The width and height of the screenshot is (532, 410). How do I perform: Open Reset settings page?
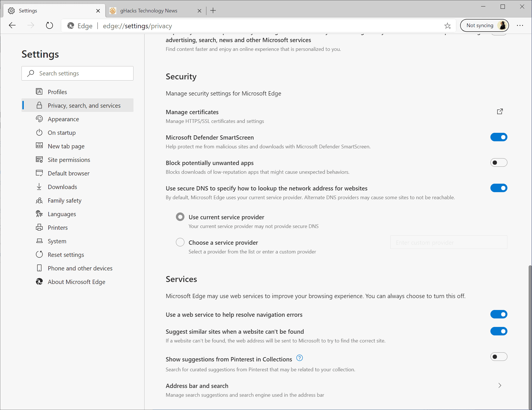coord(77,254)
